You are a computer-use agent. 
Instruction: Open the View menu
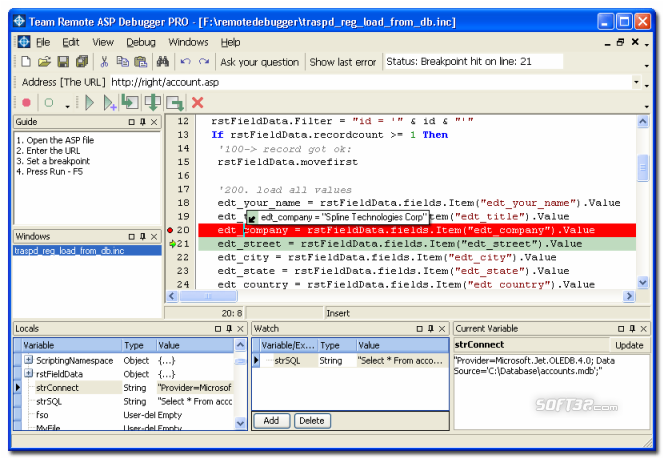[x=103, y=42]
